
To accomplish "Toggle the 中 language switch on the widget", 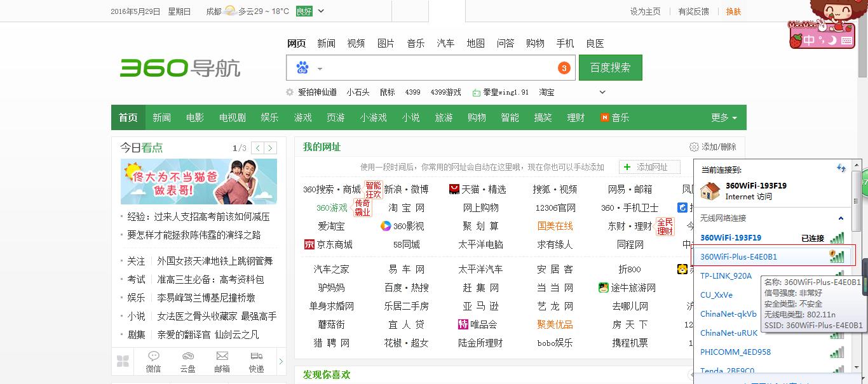I will point(809,39).
